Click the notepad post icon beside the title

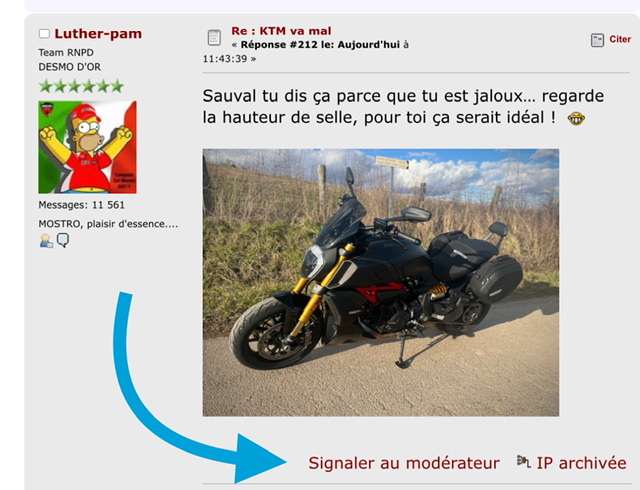click(x=214, y=38)
